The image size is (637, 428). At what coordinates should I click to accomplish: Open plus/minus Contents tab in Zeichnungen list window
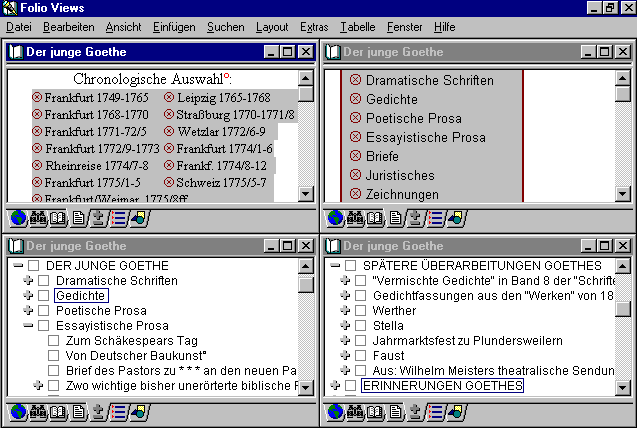coord(415,218)
